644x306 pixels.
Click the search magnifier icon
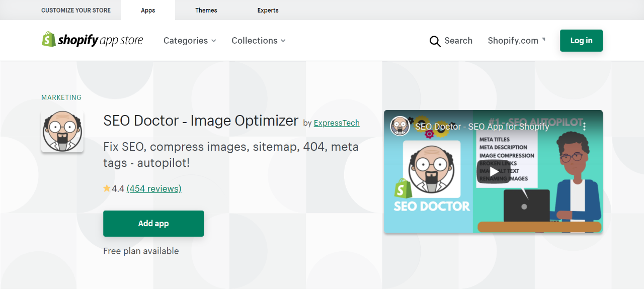[435, 41]
